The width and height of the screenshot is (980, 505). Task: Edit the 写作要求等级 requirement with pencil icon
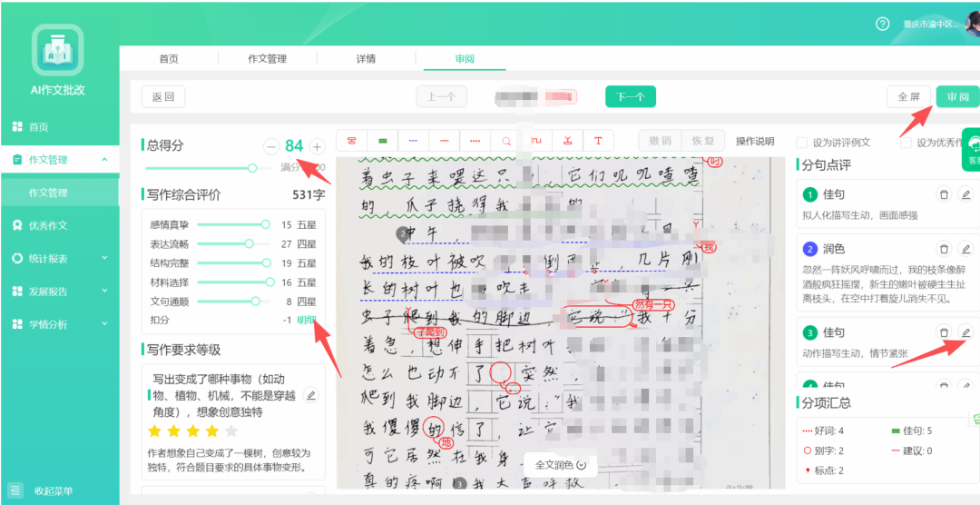(x=310, y=395)
